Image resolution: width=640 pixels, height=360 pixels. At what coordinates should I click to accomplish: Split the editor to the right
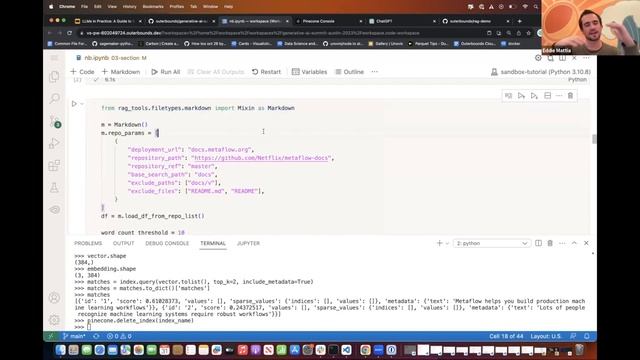(562, 58)
